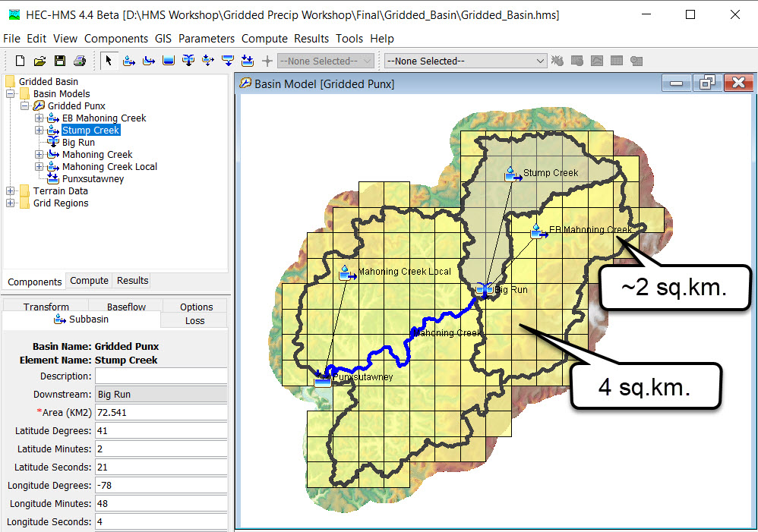Click the grayed-out plus crosshair tool
The image size is (758, 532).
tap(267, 61)
